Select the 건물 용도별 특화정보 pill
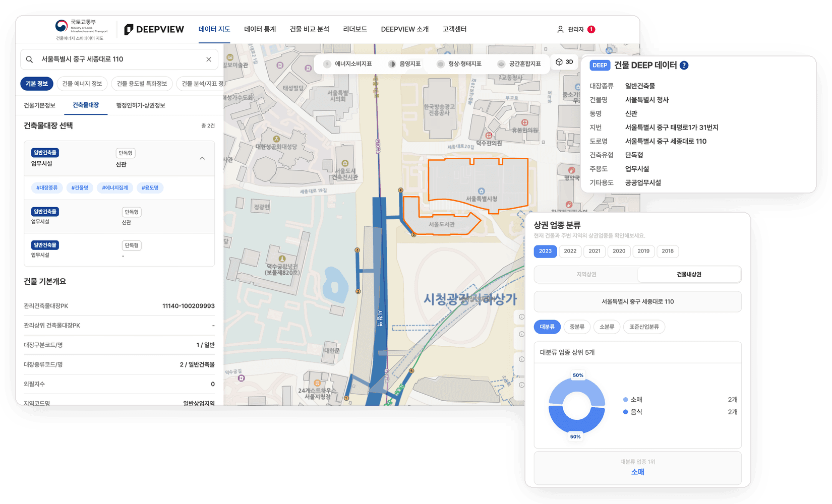 coord(142,84)
